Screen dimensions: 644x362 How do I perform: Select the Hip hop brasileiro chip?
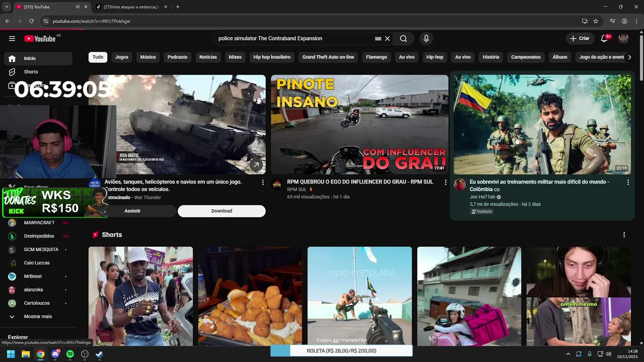272,57
